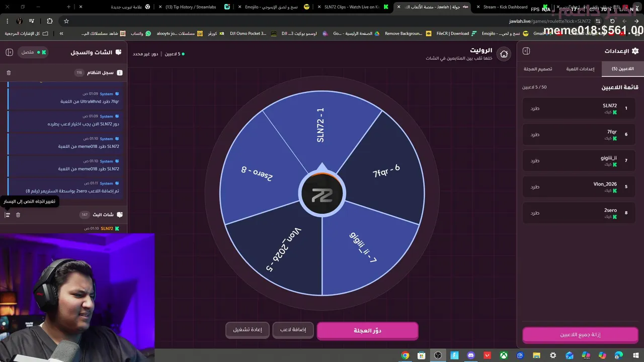
Task: Click the connected متصل Kick status pill
Action: click(x=33, y=52)
